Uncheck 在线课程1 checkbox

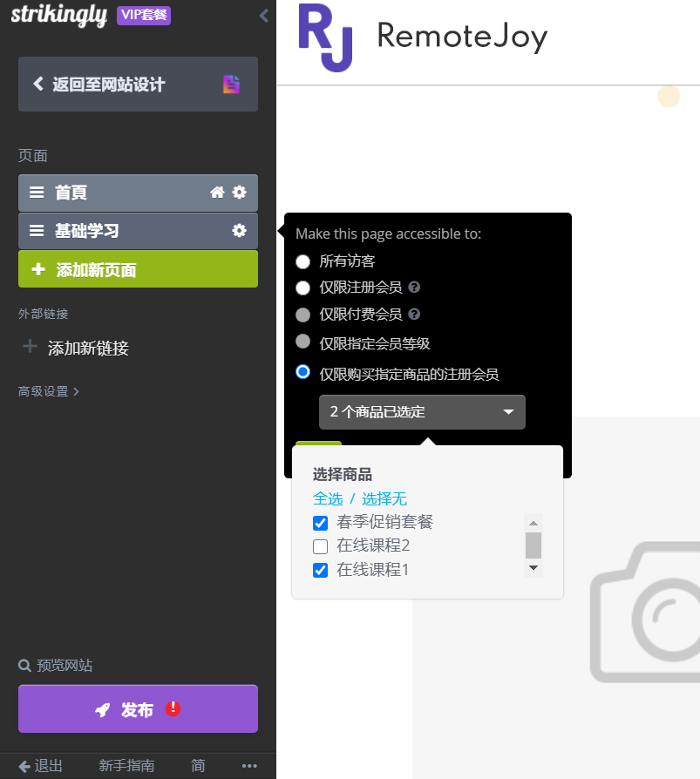coord(321,570)
